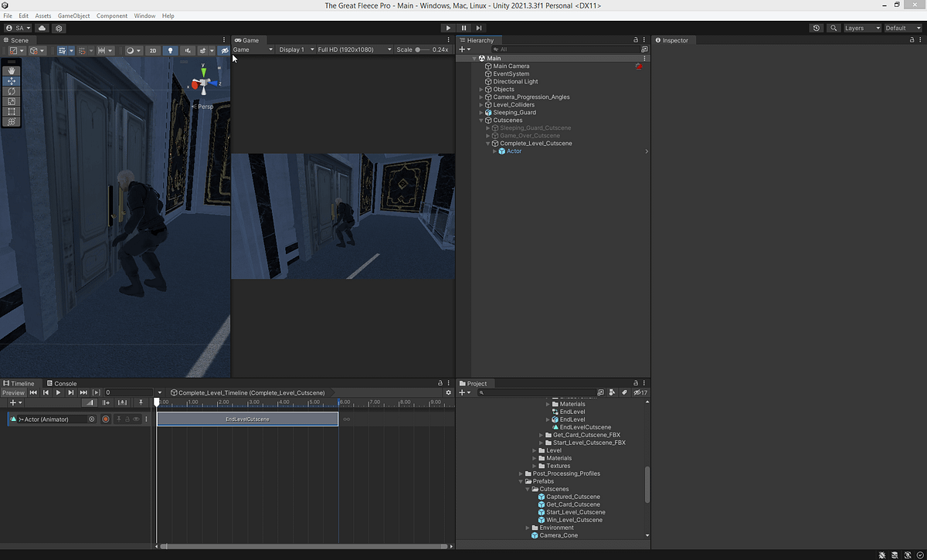Click the record button on Actor (Animator) track

[x=105, y=417]
